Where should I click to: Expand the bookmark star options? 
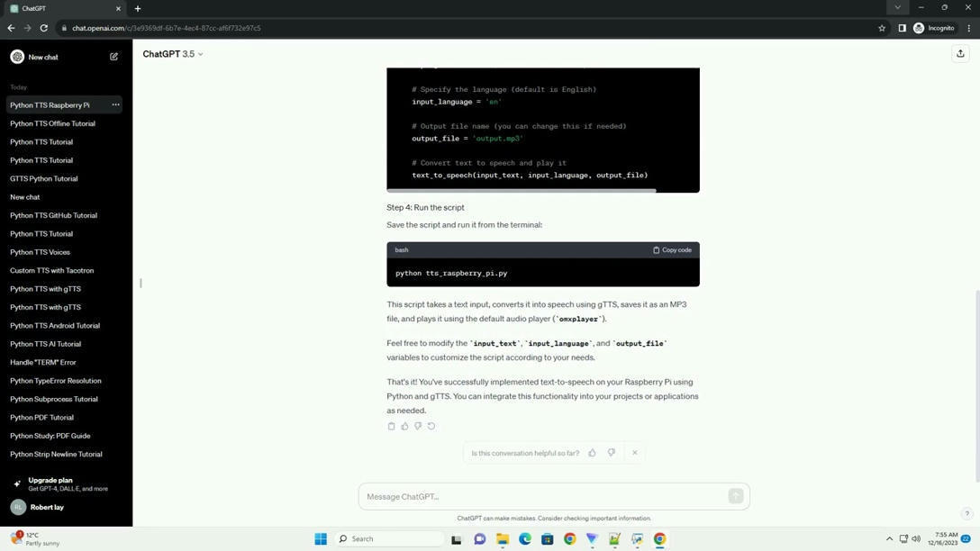coord(881,28)
